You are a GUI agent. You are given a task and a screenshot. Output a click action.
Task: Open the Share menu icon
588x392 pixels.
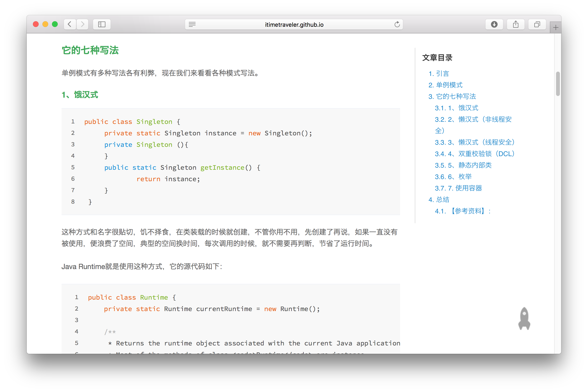(516, 24)
